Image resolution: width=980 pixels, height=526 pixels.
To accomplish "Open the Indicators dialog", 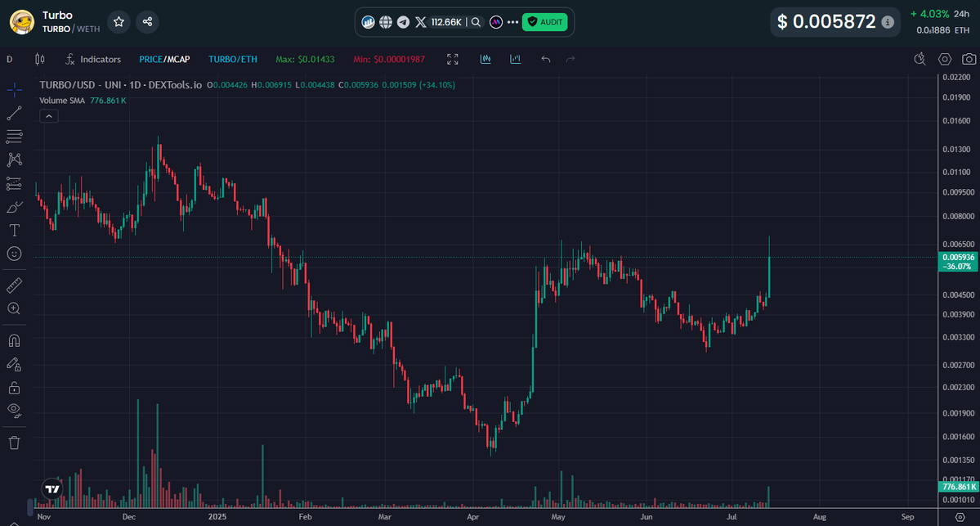I will pos(93,60).
